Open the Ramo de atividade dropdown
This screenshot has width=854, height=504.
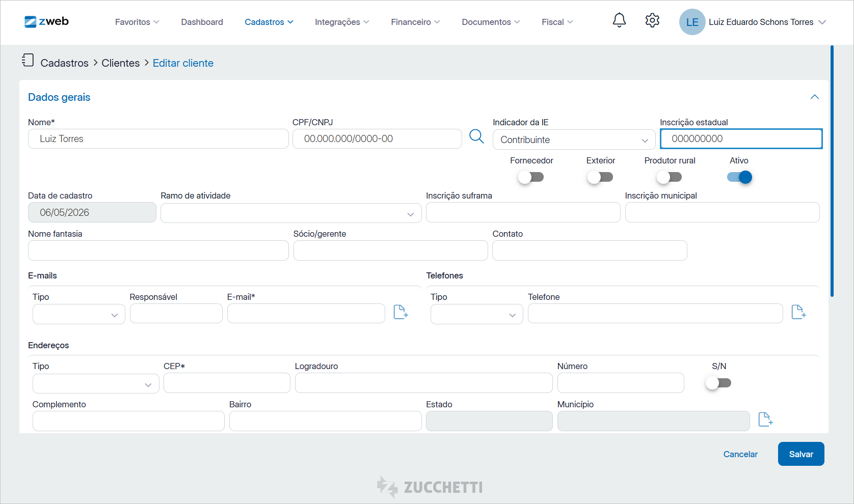pos(291,213)
